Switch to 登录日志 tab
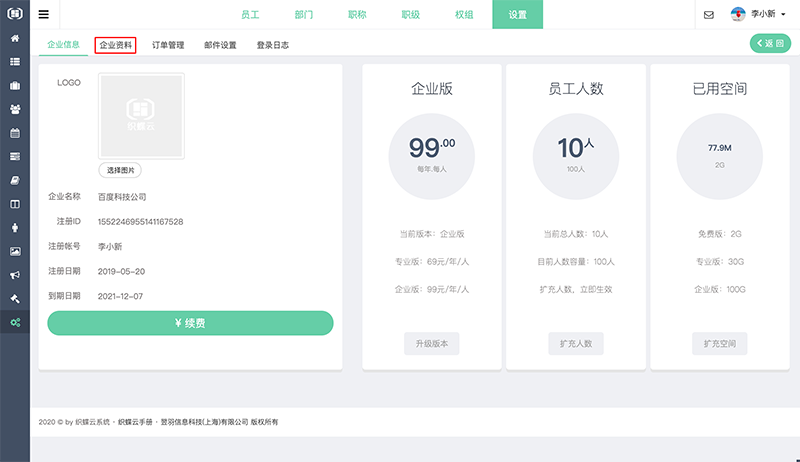 tap(272, 45)
